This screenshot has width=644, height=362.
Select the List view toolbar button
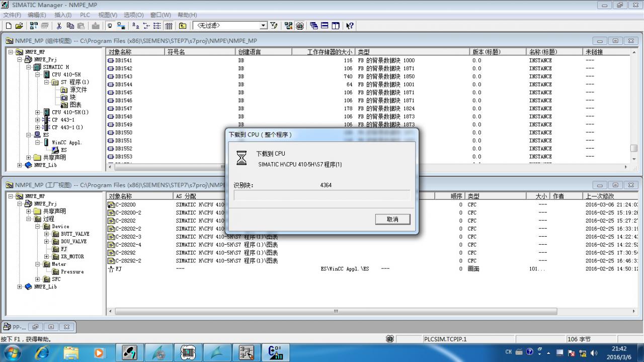[157, 26]
